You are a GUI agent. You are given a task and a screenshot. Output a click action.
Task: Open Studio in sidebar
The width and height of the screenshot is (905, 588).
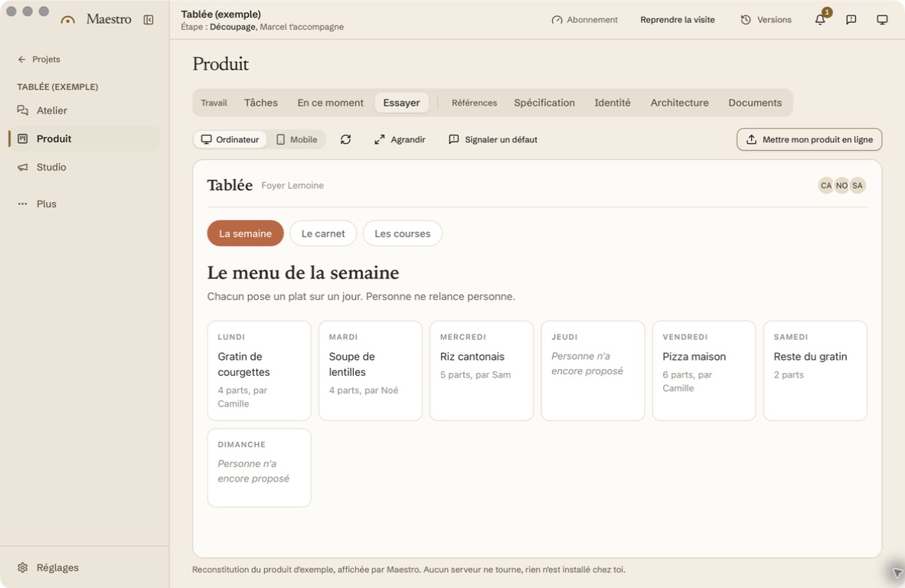[84, 167]
